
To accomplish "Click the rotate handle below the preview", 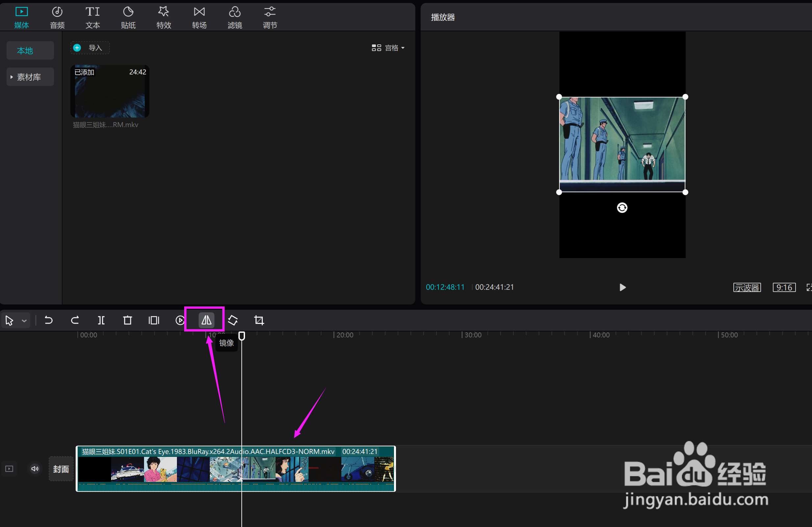I will click(622, 208).
